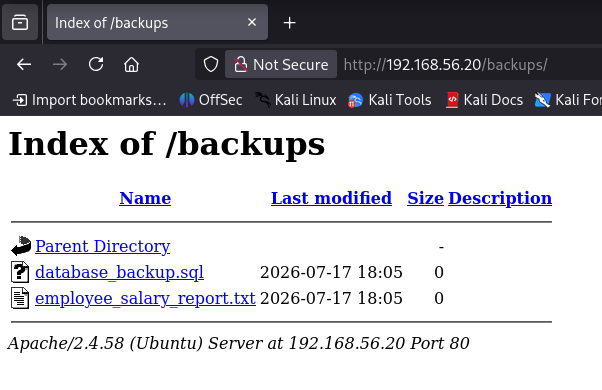Click the text-file icon beside employee_salary_report.txt
Viewport: 602px width, 390px height.
click(x=20, y=298)
